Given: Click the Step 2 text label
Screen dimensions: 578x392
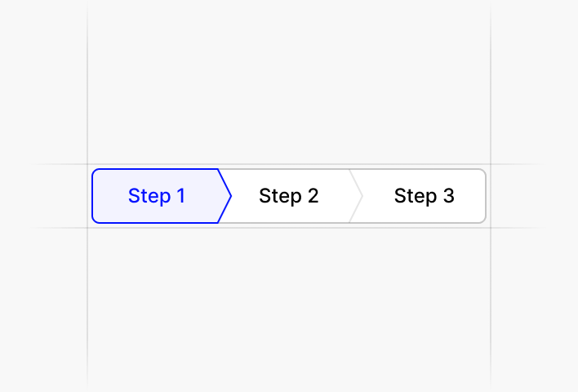Looking at the screenshot, I should click(x=288, y=196).
